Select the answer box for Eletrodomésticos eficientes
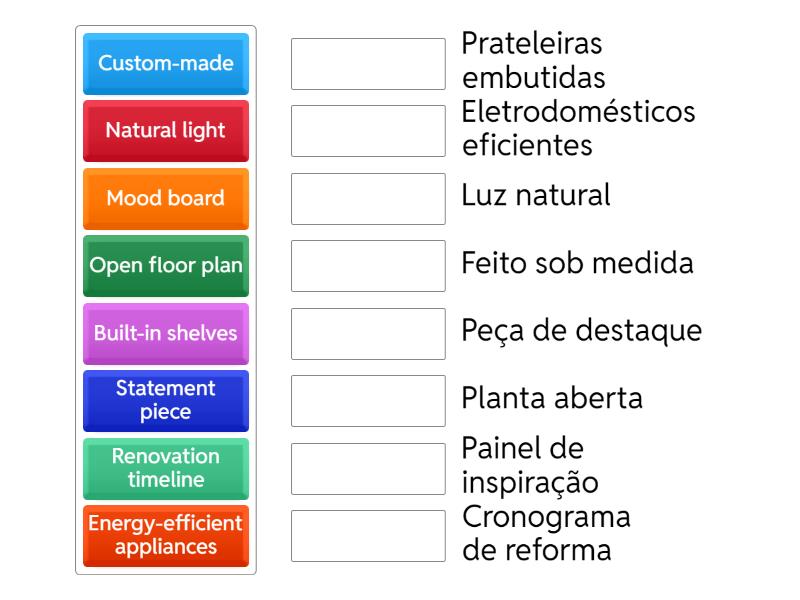 (x=368, y=131)
